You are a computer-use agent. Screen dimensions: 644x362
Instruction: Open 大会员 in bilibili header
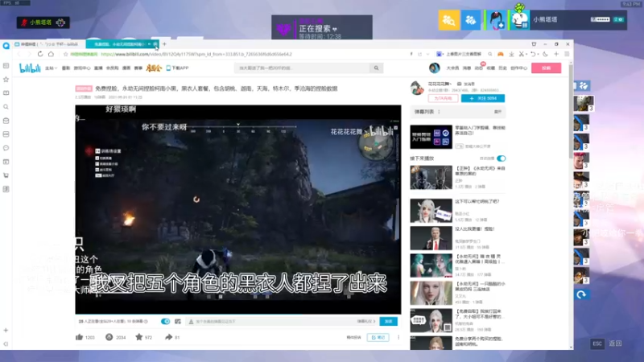452,68
